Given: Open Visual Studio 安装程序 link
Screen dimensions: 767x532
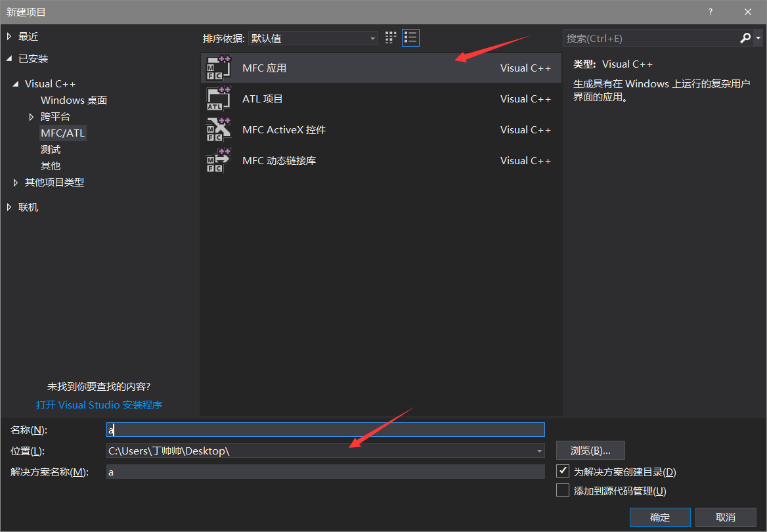Looking at the screenshot, I should point(99,405).
